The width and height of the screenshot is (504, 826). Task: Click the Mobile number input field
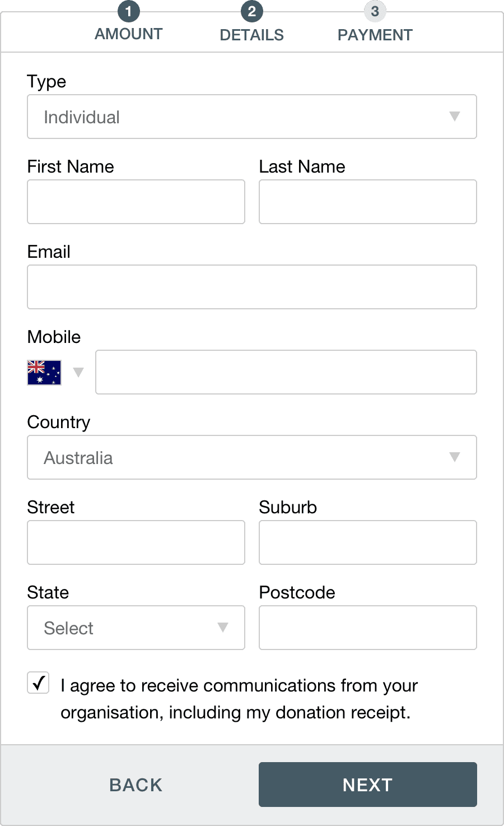[x=286, y=372]
